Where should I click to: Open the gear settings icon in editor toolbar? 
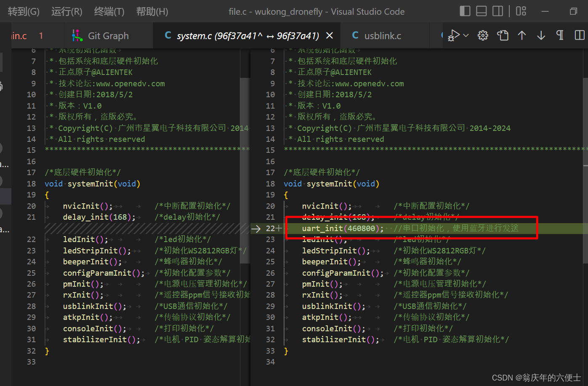483,35
